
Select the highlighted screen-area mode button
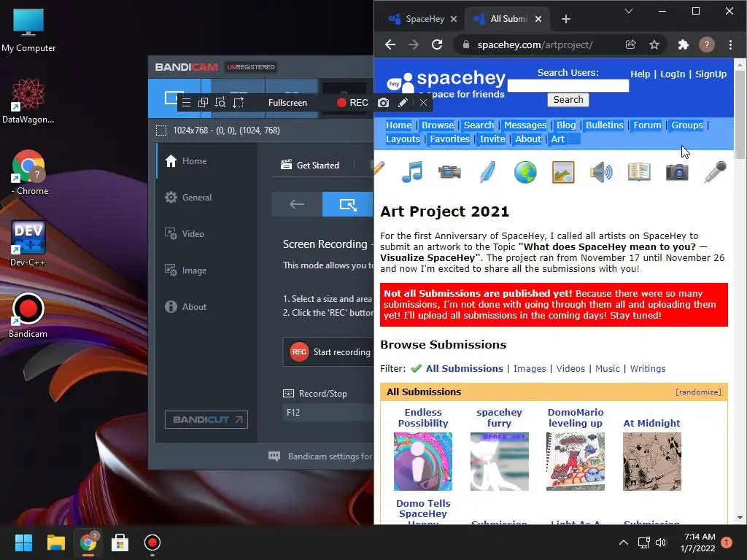[348, 204]
